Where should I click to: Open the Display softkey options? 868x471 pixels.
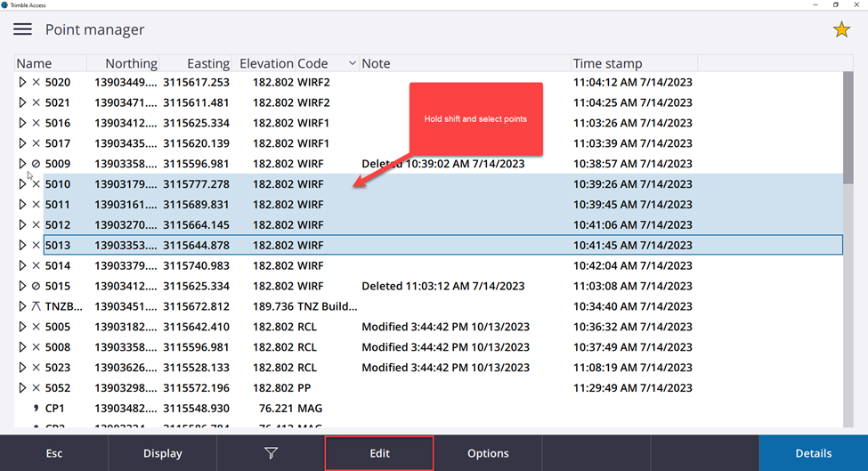coord(162,453)
